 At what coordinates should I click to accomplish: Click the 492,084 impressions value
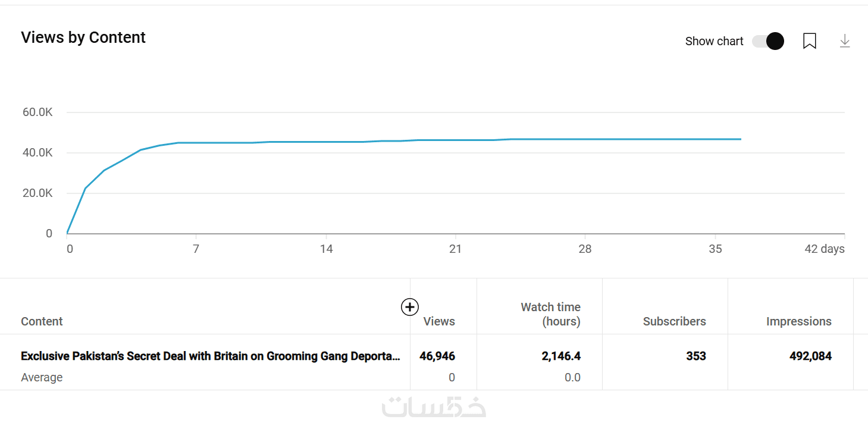[x=810, y=356]
